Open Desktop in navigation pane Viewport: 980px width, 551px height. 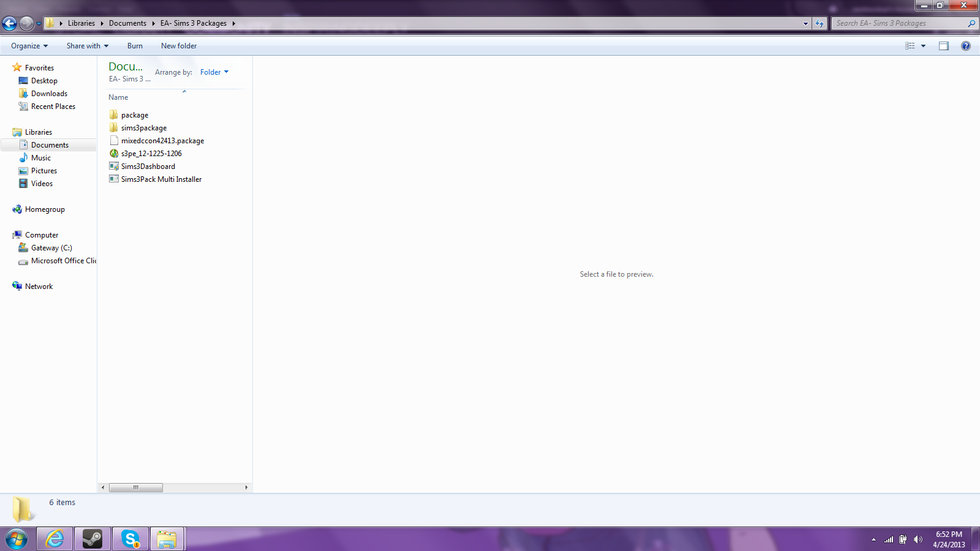point(44,81)
